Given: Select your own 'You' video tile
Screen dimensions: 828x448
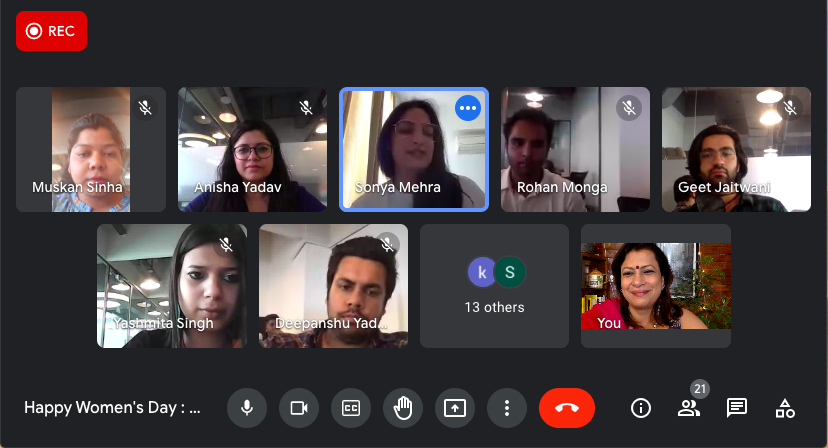Looking at the screenshot, I should tap(656, 286).
